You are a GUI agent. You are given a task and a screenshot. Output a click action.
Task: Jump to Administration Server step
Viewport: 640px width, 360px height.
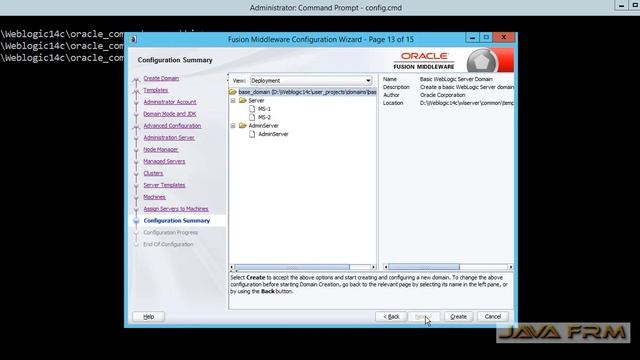tap(169, 138)
